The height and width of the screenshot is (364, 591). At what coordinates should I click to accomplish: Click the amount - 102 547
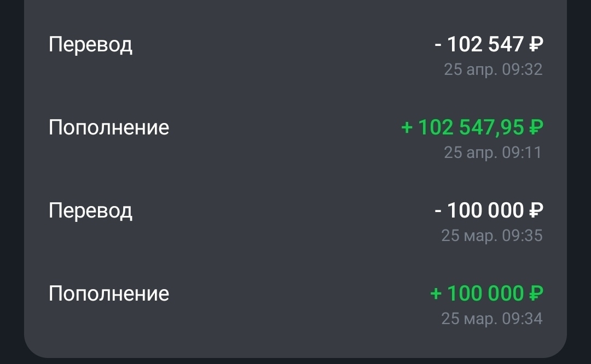tap(479, 44)
